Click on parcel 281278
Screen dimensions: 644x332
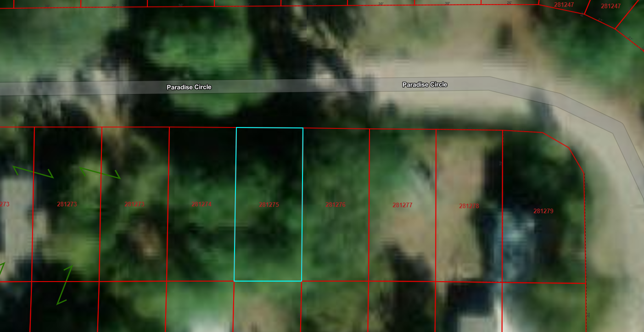469,206
